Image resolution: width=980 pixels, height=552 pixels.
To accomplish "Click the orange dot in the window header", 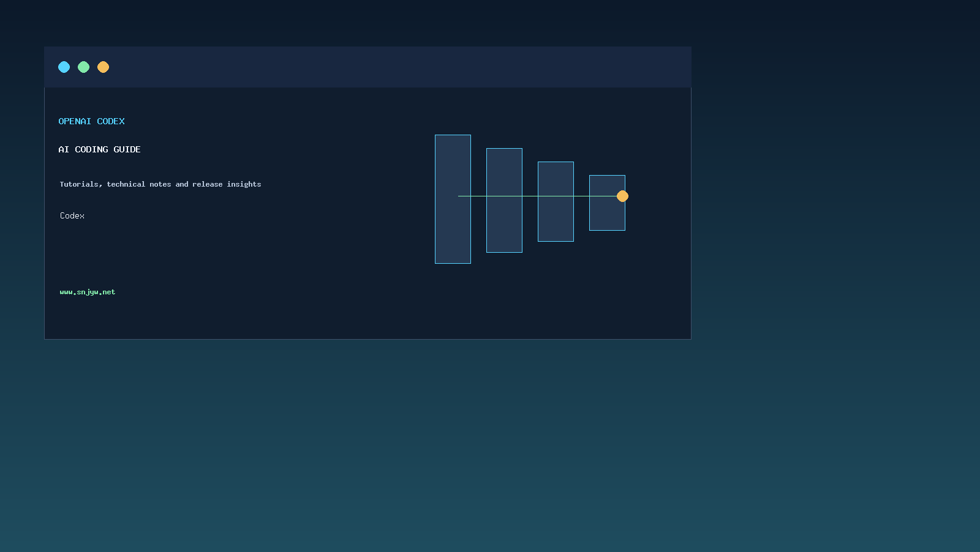I will pos(103,67).
